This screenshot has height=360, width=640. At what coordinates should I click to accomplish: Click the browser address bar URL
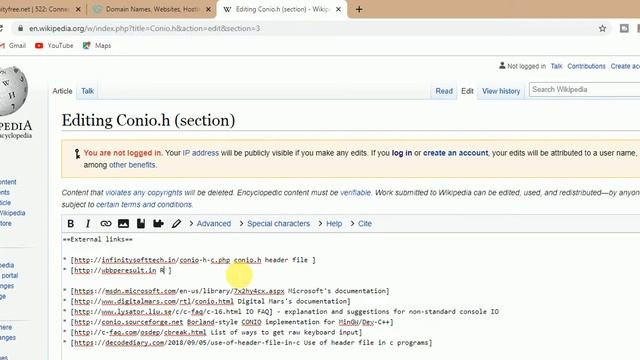[144, 29]
